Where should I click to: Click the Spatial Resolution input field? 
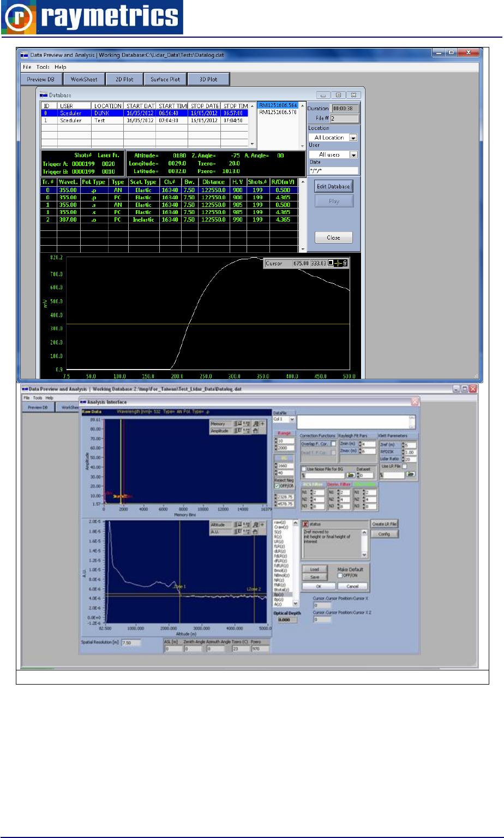131,643
